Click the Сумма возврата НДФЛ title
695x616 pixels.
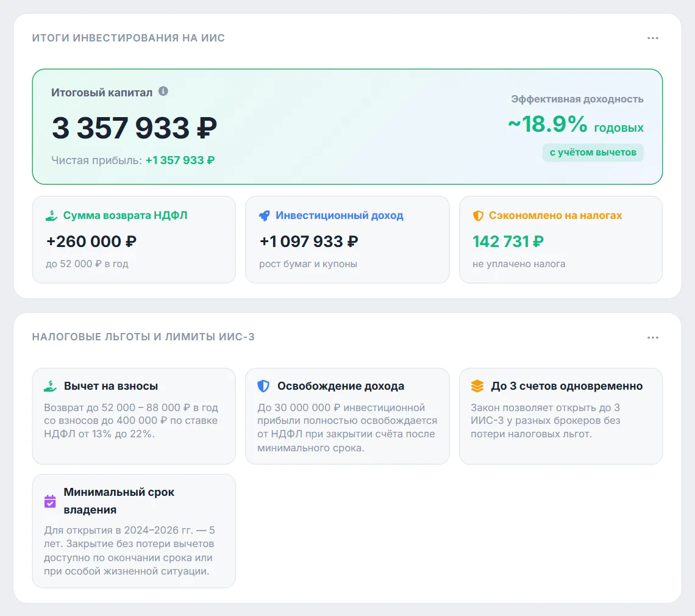tap(125, 215)
